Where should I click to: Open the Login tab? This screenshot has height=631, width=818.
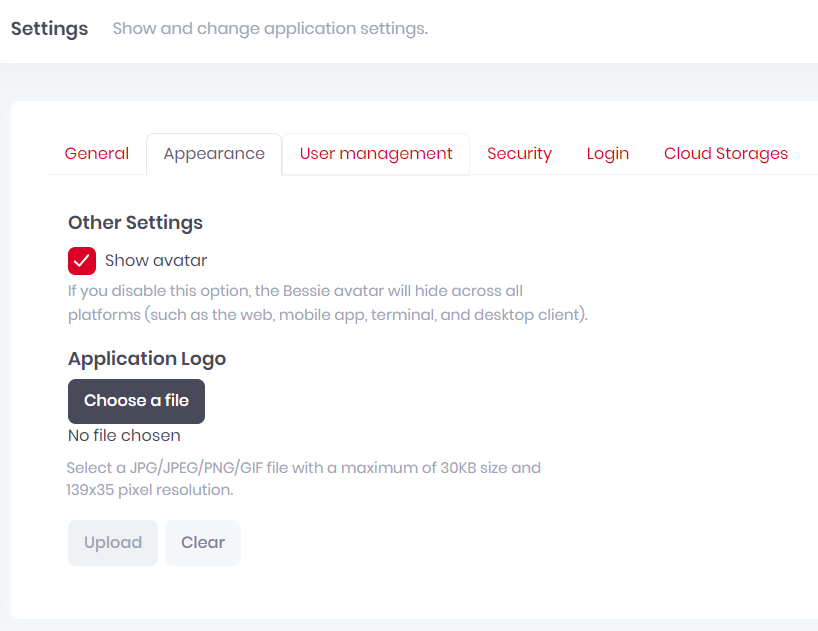click(608, 154)
